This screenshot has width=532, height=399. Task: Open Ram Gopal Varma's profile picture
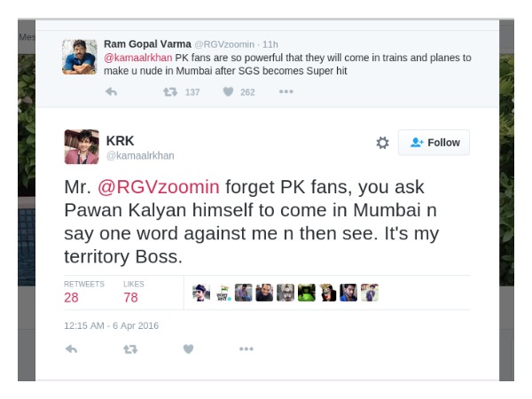(x=79, y=56)
